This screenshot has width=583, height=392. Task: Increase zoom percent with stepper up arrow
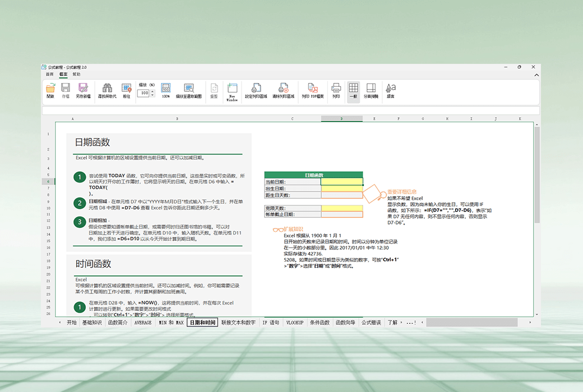(x=152, y=91)
